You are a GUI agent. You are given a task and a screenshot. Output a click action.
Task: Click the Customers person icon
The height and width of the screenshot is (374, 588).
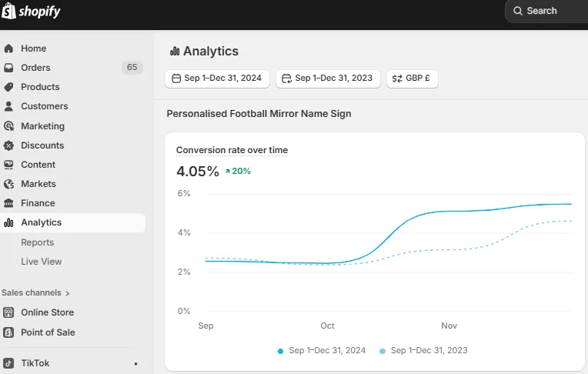click(x=8, y=106)
